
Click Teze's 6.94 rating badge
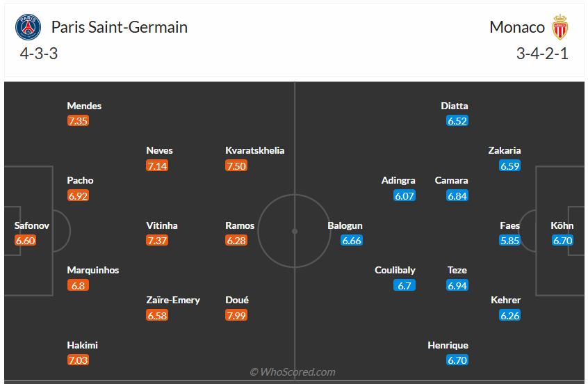(x=457, y=285)
